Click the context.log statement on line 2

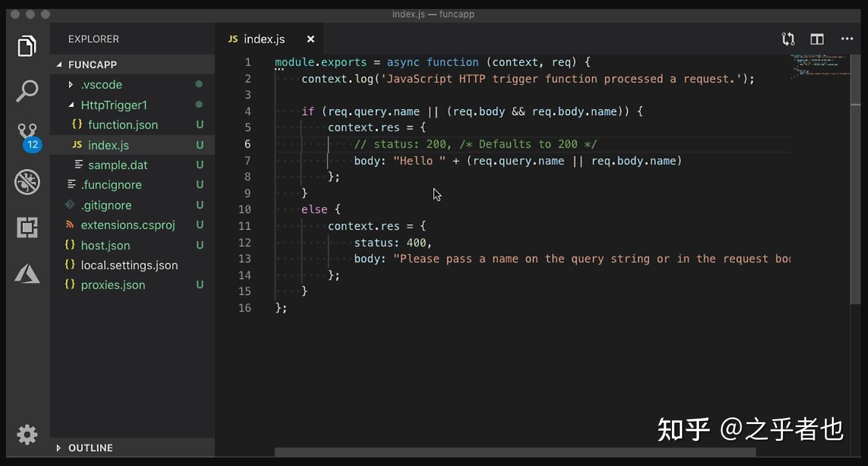[528, 79]
